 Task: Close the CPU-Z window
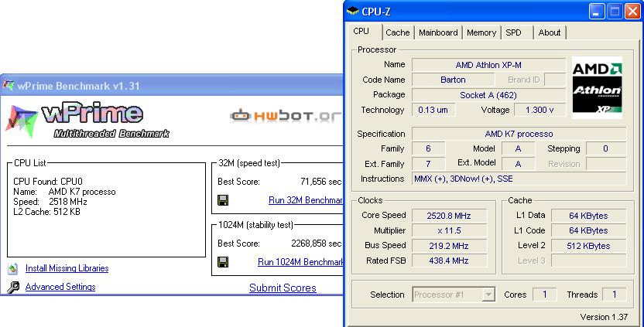(x=632, y=12)
